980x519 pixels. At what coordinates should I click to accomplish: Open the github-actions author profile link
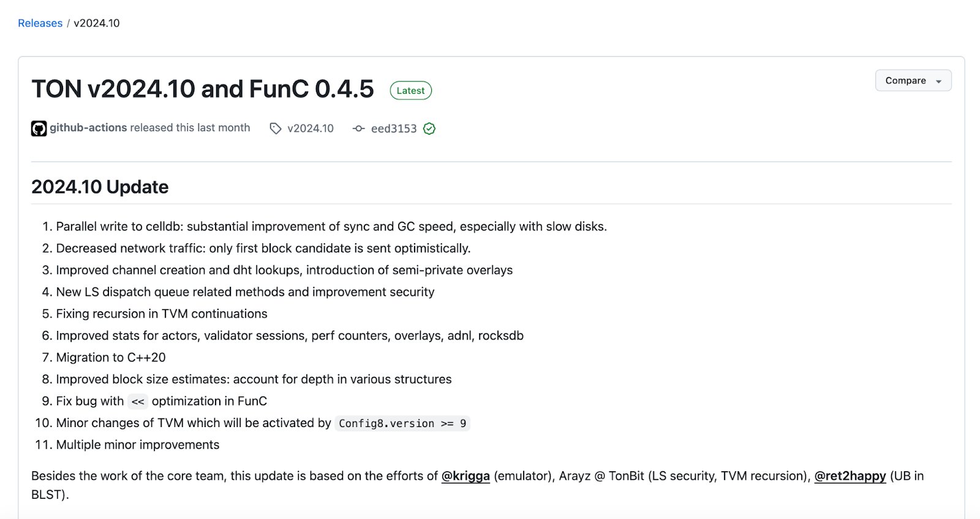pyautogui.click(x=88, y=127)
